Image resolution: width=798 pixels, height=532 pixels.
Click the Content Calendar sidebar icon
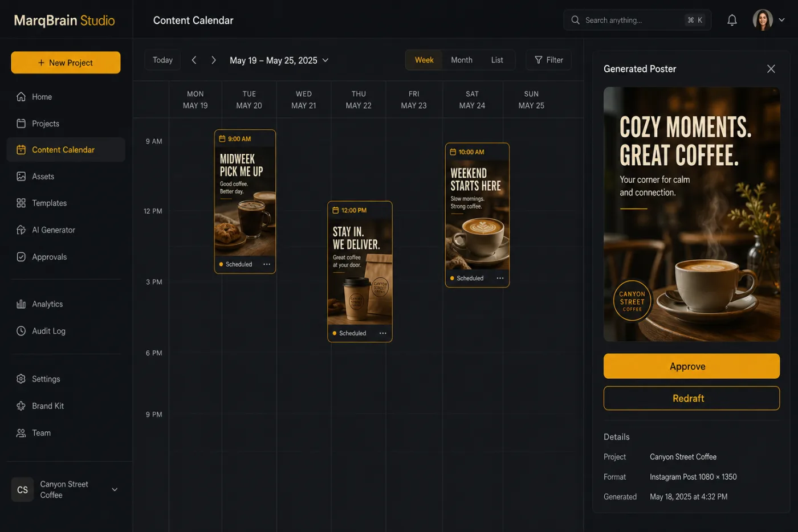click(x=21, y=150)
